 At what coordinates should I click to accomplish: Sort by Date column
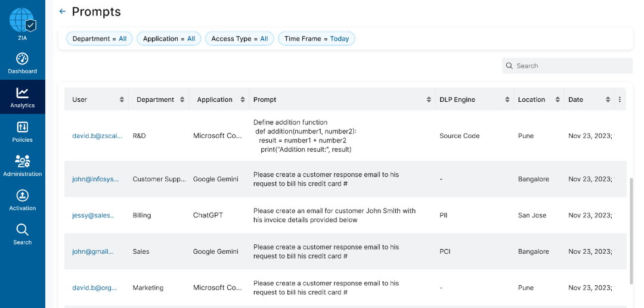click(x=608, y=99)
